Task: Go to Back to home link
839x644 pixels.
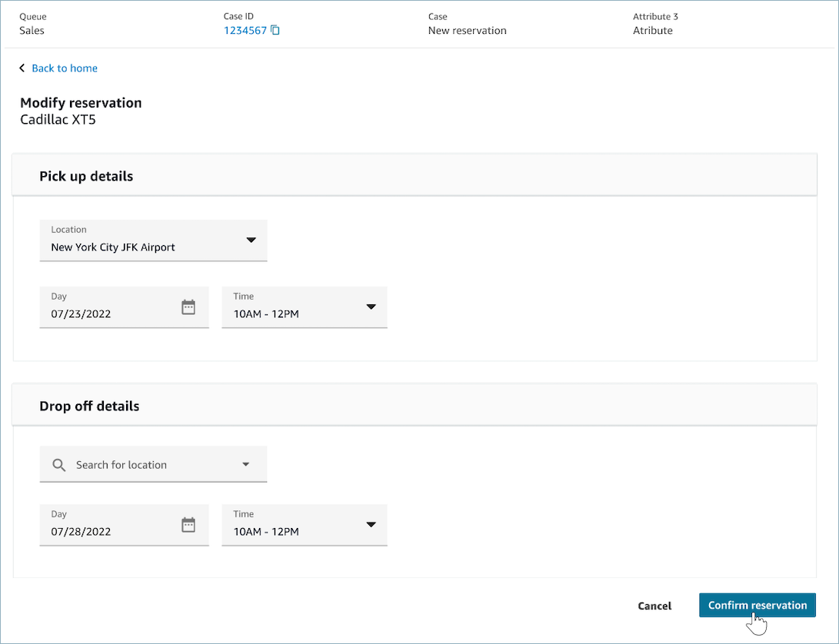Action: [65, 68]
